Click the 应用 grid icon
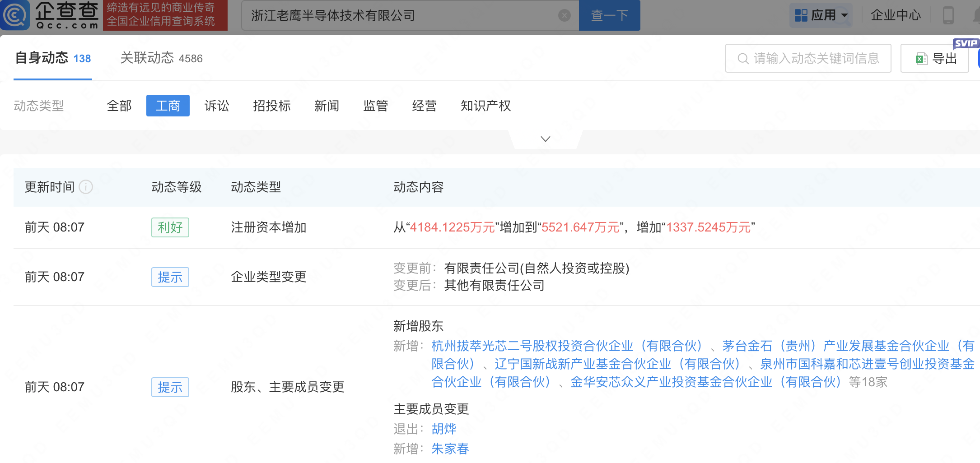The image size is (980, 463). point(801,15)
